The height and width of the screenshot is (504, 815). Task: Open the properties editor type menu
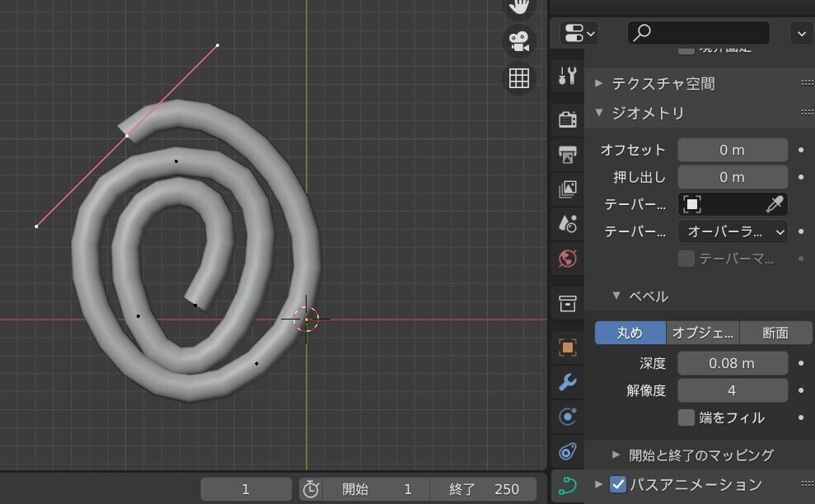(579, 33)
